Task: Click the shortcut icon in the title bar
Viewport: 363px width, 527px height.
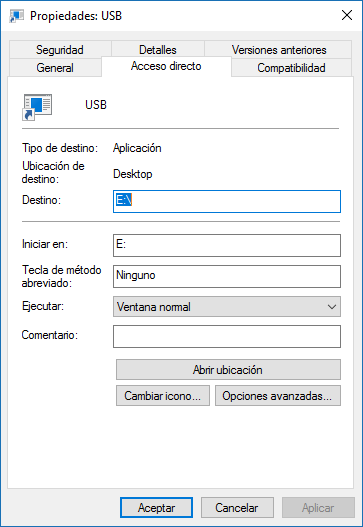Action: 16,16
